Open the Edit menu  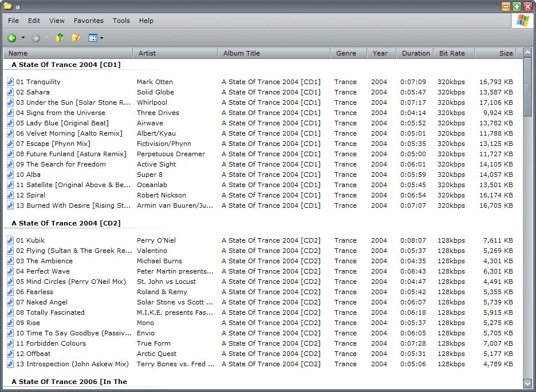click(x=34, y=21)
